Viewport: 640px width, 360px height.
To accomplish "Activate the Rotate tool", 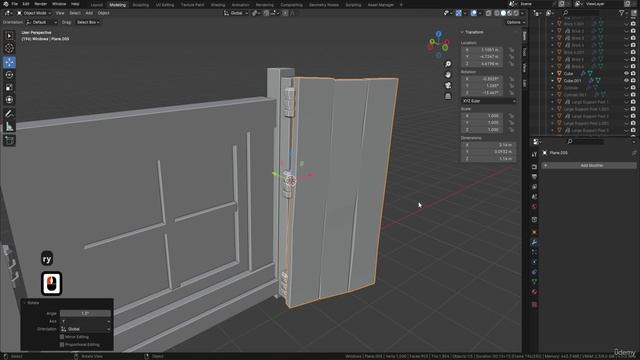I will click(9, 75).
